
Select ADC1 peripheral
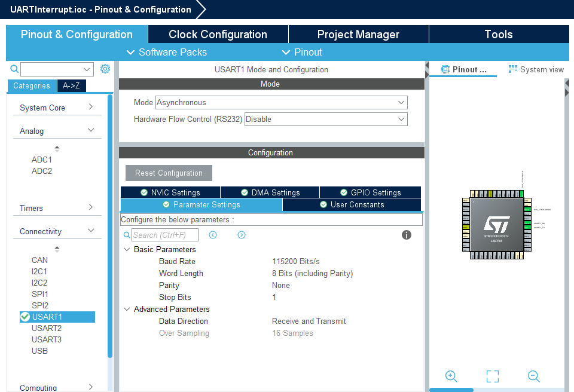42,160
